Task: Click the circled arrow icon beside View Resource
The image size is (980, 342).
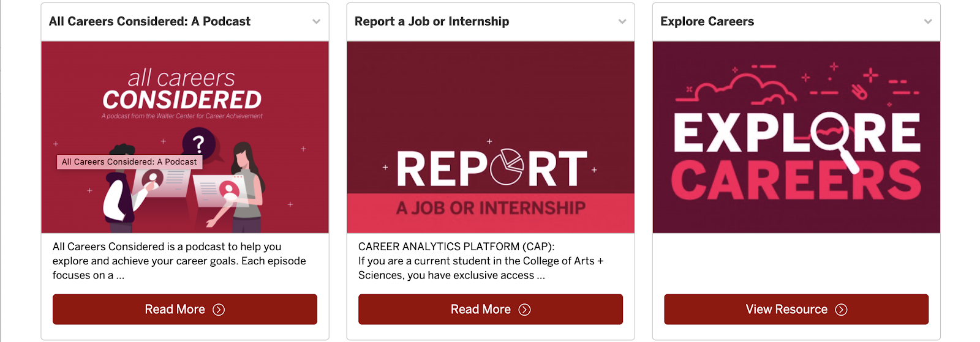Action: (842, 310)
